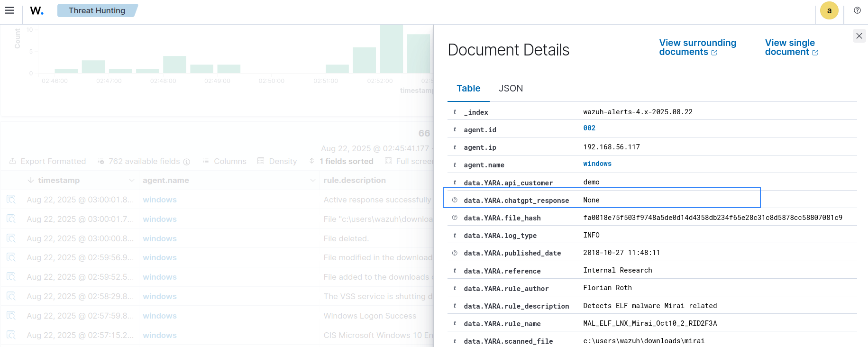
Task: Open View surrounding documents link
Action: click(697, 47)
